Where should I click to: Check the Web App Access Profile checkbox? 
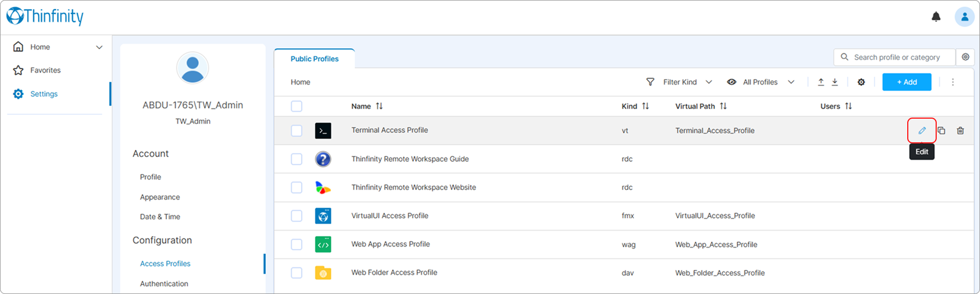(297, 244)
